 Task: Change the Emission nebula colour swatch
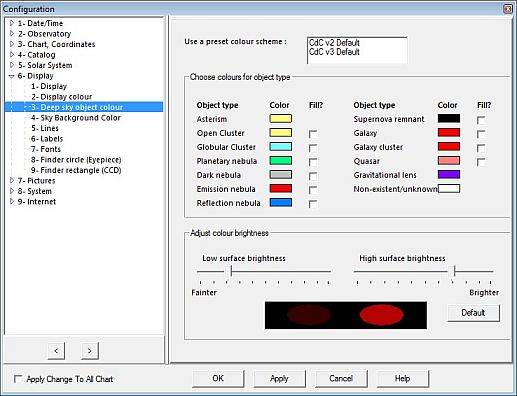281,189
